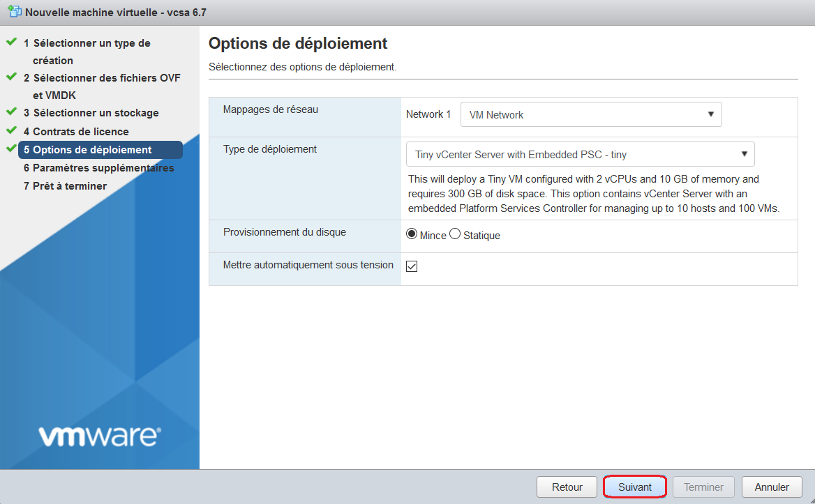
Task: Click the green checkmark beside step 5
Action: click(11, 148)
